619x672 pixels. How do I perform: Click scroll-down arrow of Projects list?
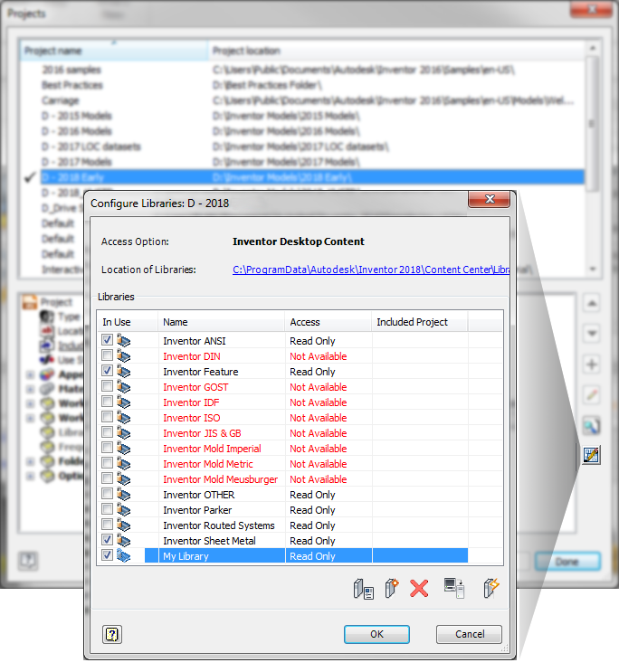click(x=593, y=270)
